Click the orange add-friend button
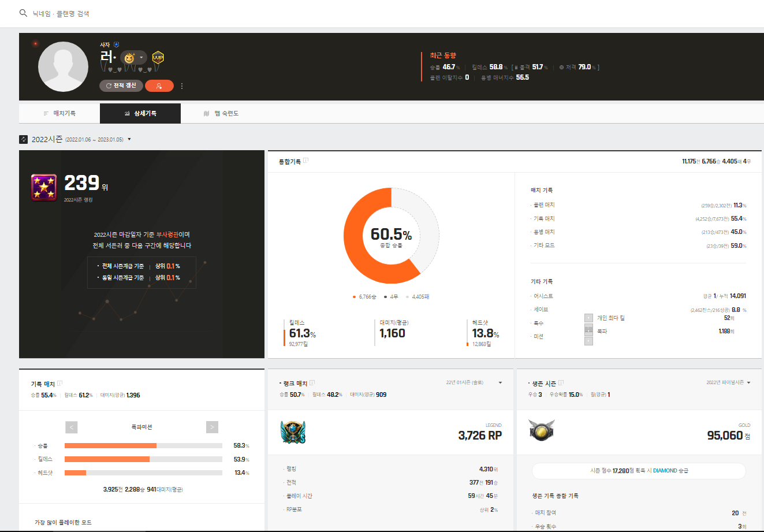The image size is (764, 532). pyautogui.click(x=159, y=86)
